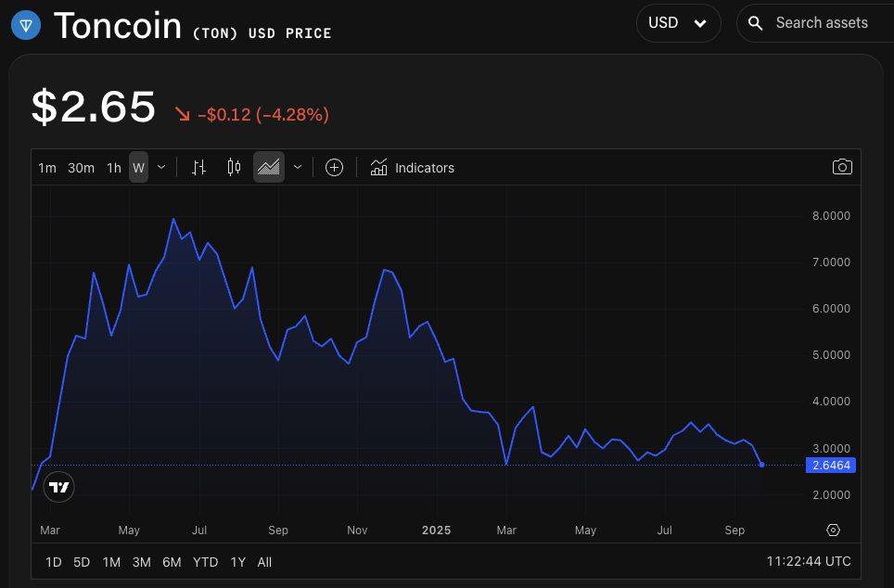The width and height of the screenshot is (894, 588).
Task: Select the 1Y range button
Action: pos(237,562)
